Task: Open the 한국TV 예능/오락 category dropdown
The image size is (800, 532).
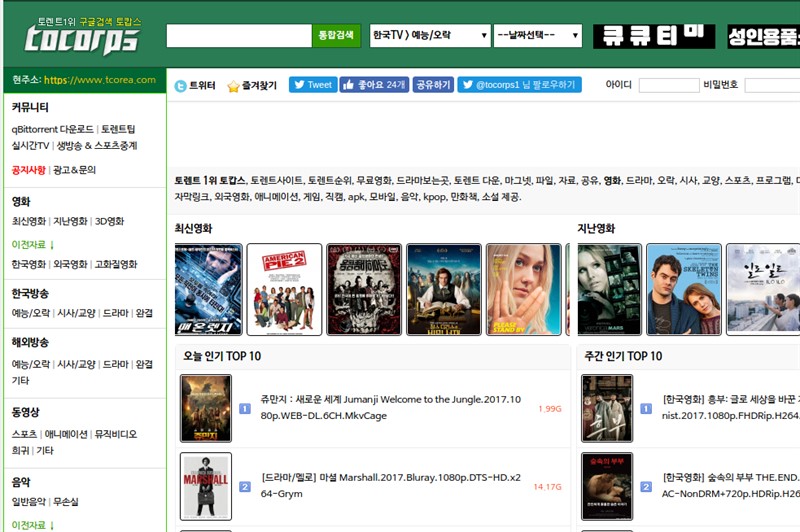Action: coord(430,36)
